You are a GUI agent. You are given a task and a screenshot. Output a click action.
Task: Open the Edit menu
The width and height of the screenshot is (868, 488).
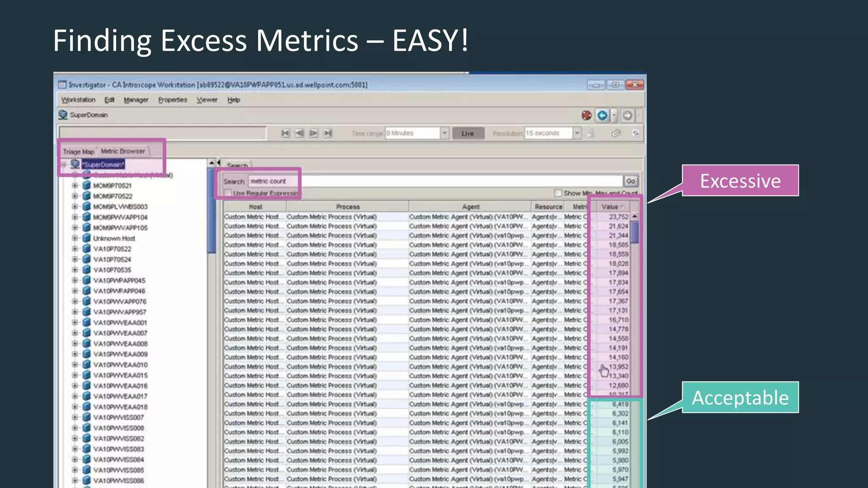pos(109,100)
